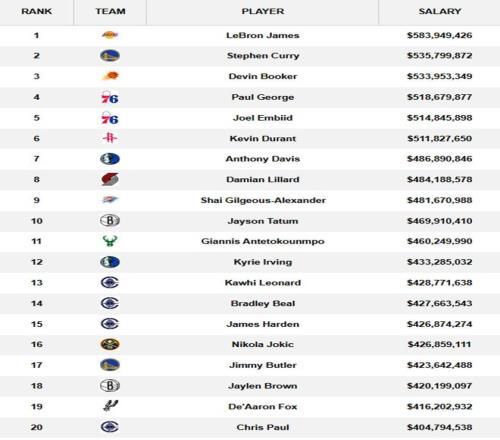Viewport: 500px width, 440px height.
Task: Click the Nets logo in Jayson Tatum's row
Action: pos(110,220)
